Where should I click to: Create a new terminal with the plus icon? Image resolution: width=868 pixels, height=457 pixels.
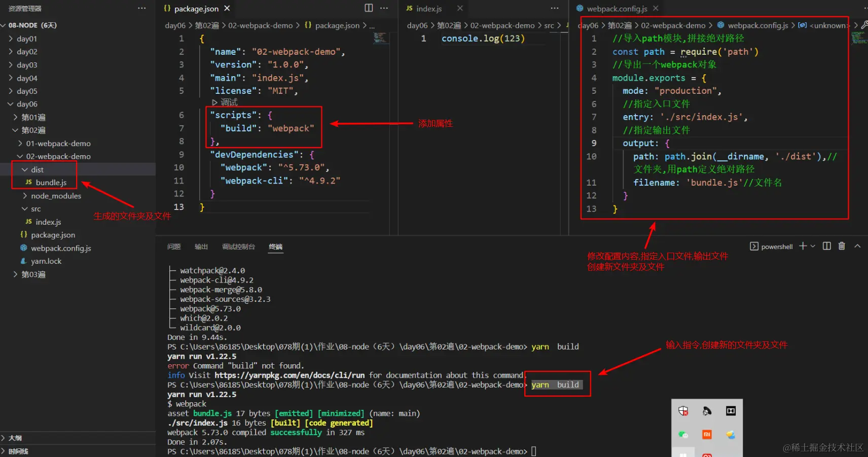(x=803, y=246)
